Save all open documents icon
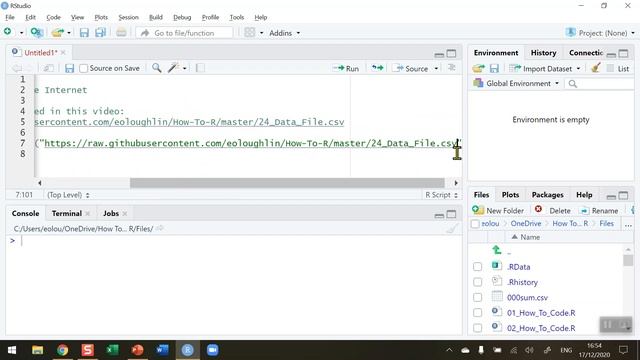 coord(100,33)
